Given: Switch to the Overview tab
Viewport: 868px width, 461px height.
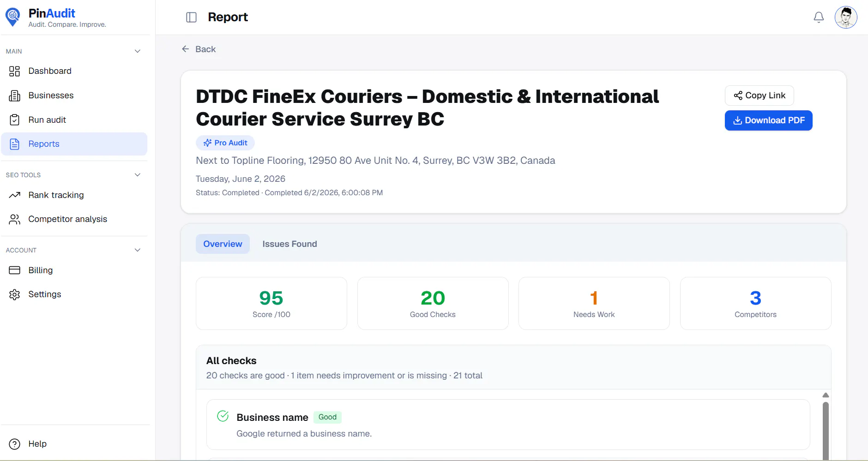Looking at the screenshot, I should tap(223, 244).
